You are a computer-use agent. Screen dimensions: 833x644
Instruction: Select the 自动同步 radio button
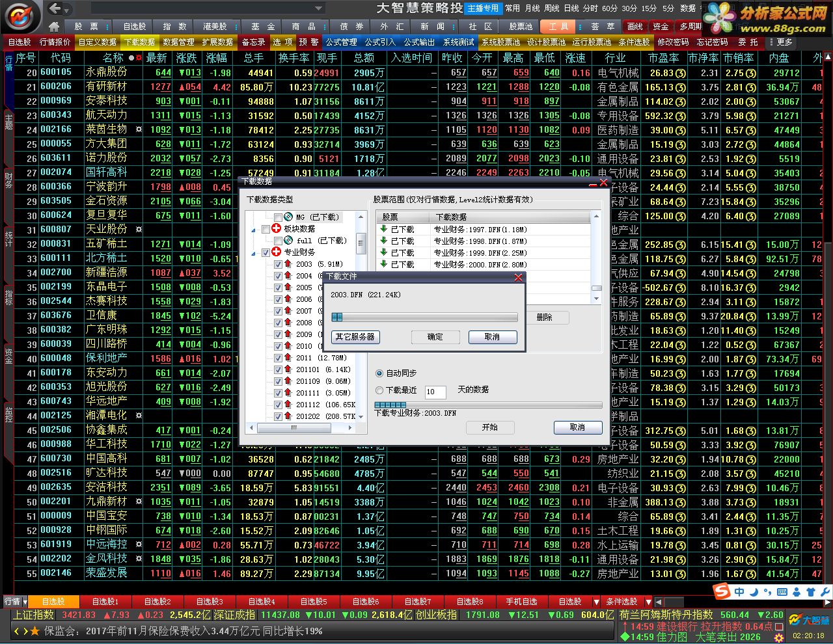pos(379,373)
